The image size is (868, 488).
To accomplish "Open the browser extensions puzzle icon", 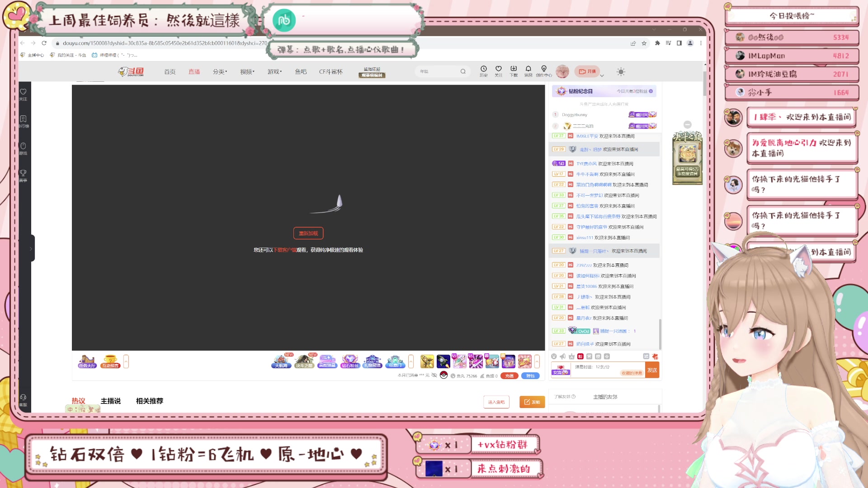I will tap(657, 43).
